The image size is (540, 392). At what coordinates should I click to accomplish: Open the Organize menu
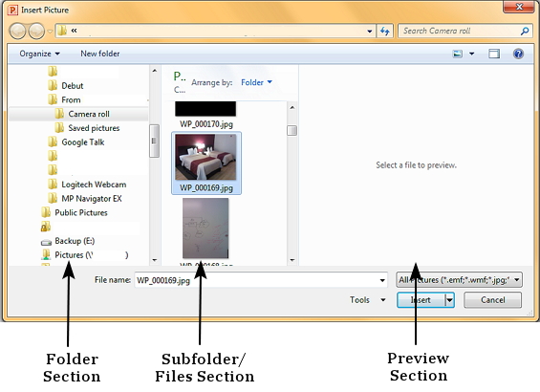39,54
